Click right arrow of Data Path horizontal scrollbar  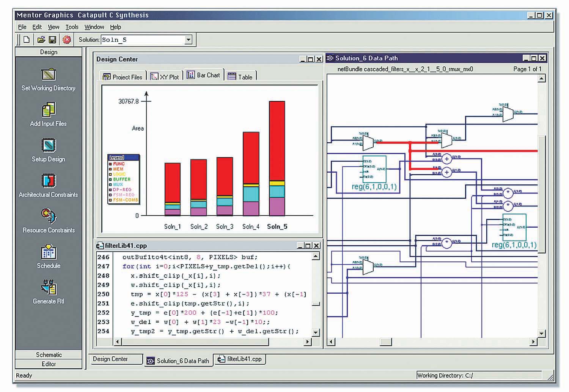click(x=534, y=342)
